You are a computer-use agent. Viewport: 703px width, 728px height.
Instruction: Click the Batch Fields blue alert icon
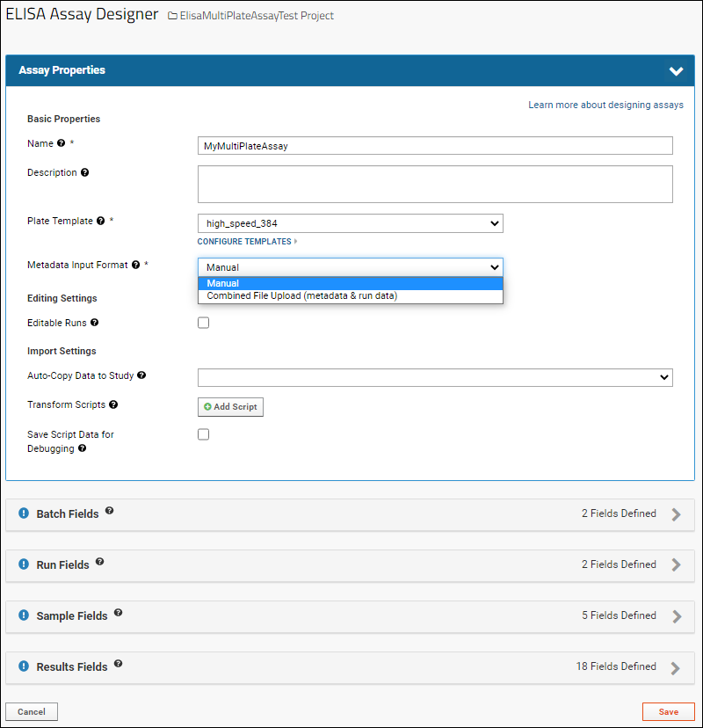click(x=24, y=513)
